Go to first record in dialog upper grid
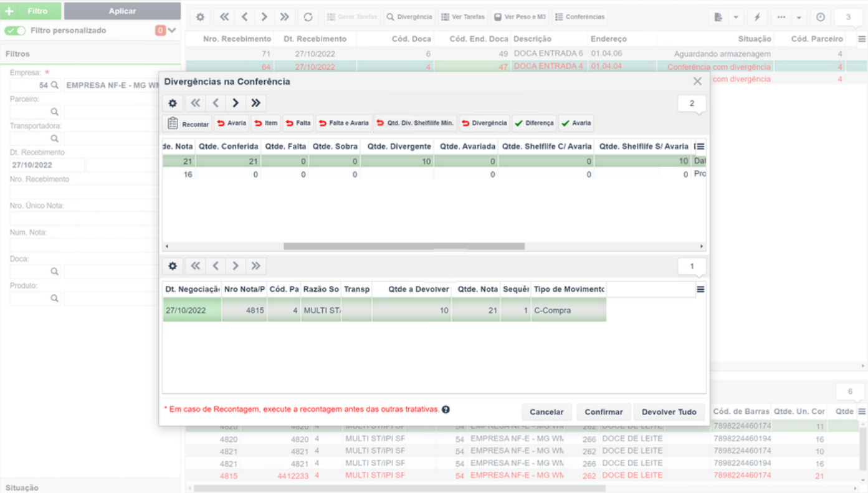The height and width of the screenshot is (493, 868). click(x=195, y=103)
